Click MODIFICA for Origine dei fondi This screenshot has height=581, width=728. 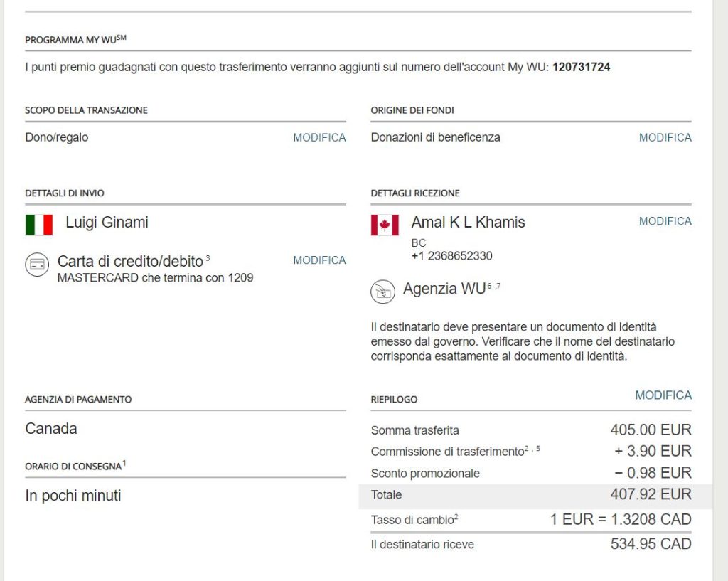coord(665,137)
